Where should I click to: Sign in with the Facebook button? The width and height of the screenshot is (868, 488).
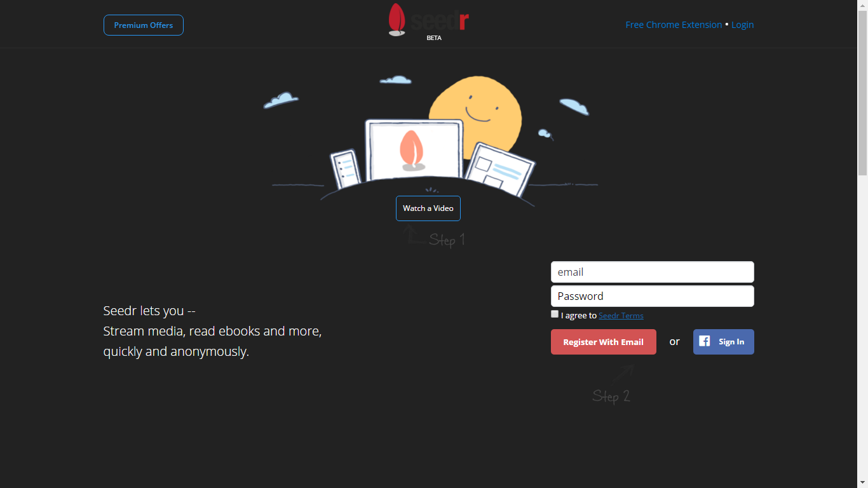tap(724, 342)
